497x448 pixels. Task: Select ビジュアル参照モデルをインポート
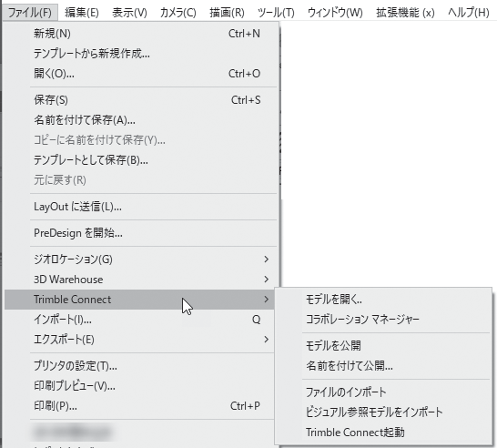pos(383,412)
